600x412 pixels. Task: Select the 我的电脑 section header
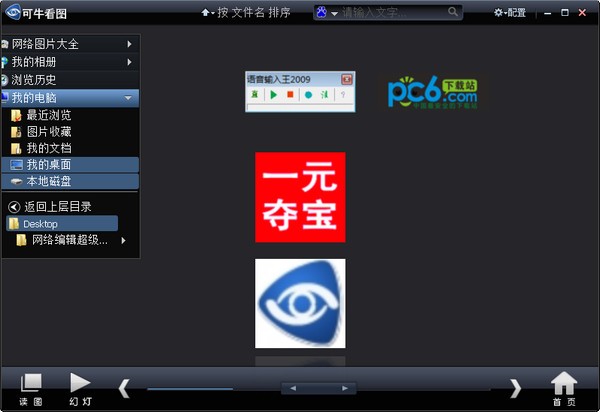click(70, 98)
